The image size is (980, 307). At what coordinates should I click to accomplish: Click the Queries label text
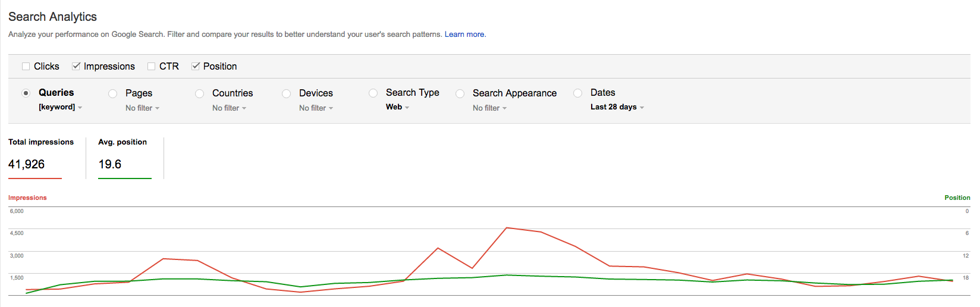coord(56,93)
